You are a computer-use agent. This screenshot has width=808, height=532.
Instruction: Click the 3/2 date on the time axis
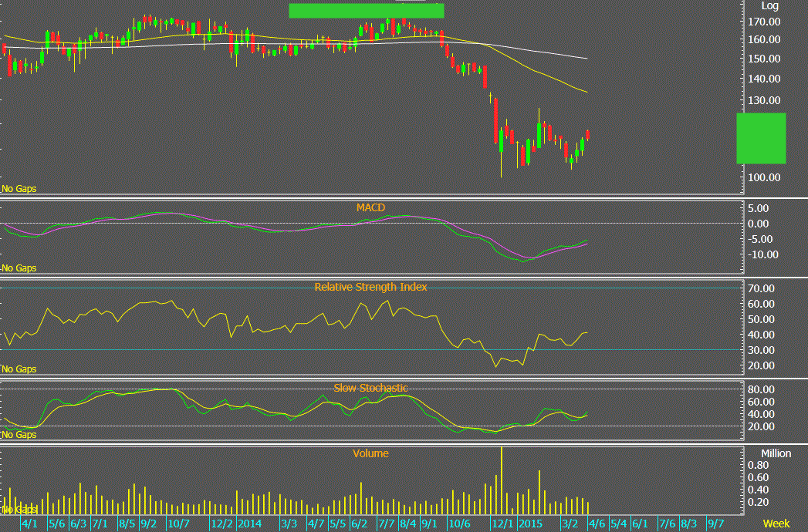click(x=570, y=524)
